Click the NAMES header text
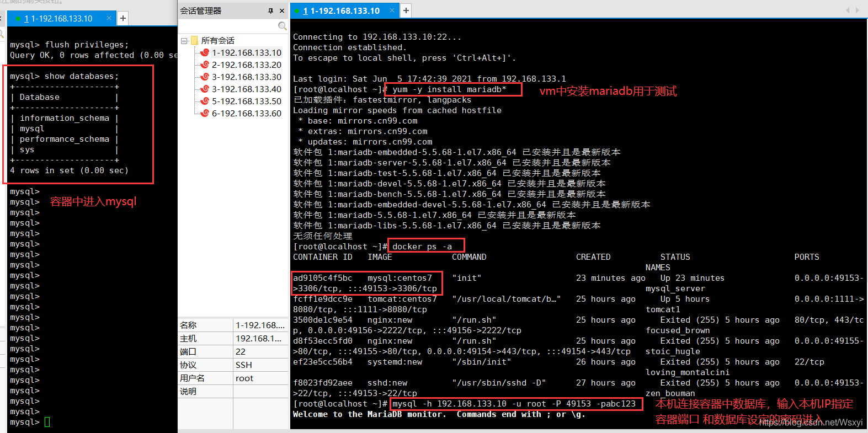Viewport: 868px width, 433px height. (x=658, y=268)
